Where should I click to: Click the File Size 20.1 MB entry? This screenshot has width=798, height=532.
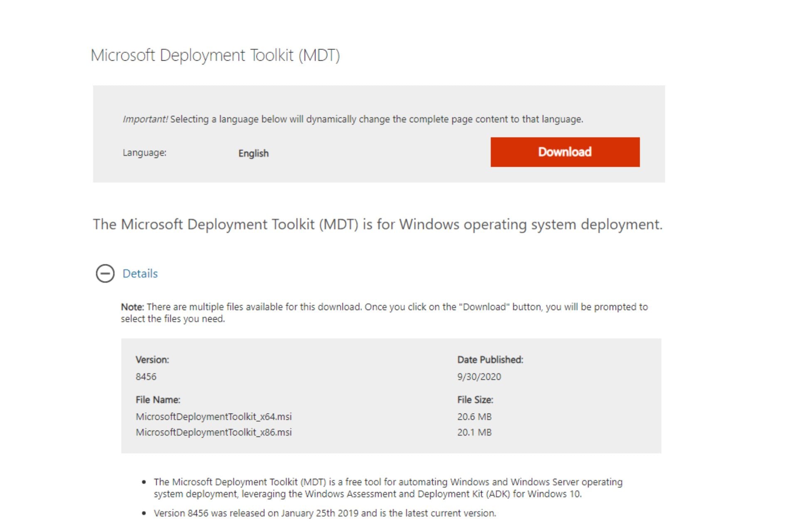474,432
